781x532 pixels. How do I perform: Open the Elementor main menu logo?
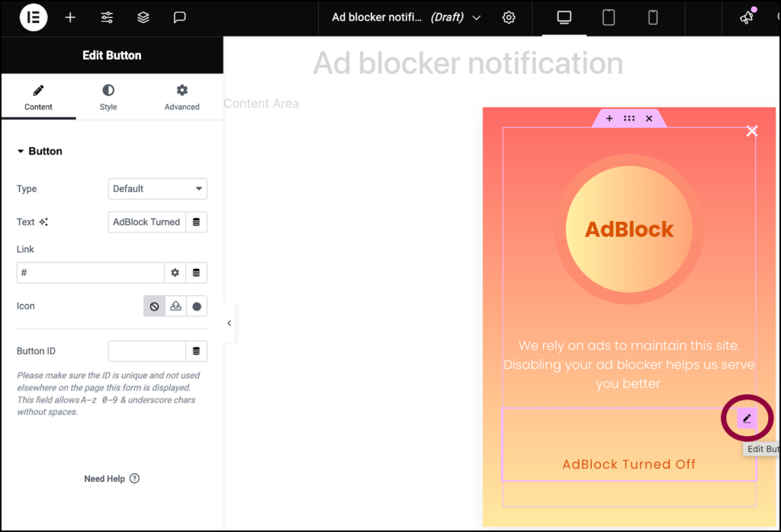click(x=33, y=18)
